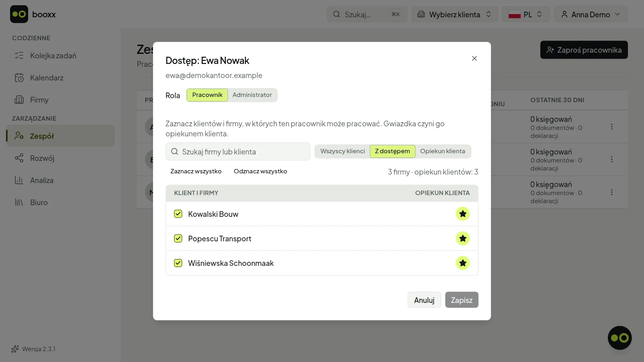The height and width of the screenshot is (362, 644).
Task: Save changes with Zapisz
Action: [462, 300]
